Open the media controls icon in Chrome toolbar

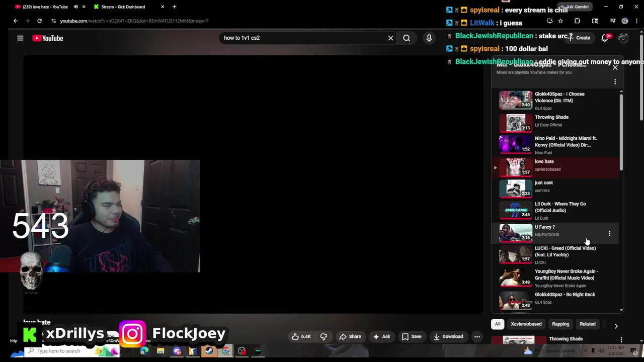(612, 21)
